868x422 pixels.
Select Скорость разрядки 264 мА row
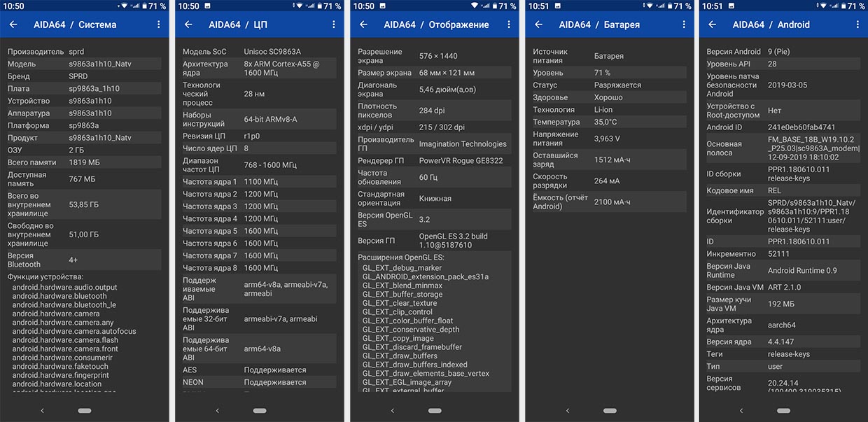(609, 181)
